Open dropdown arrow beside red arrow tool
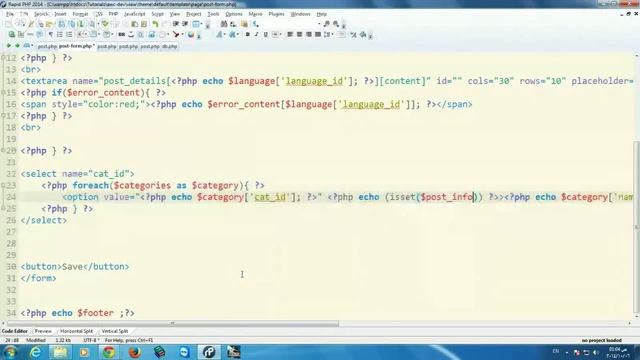Image resolution: width=640 pixels, height=360 pixels. [182, 34]
